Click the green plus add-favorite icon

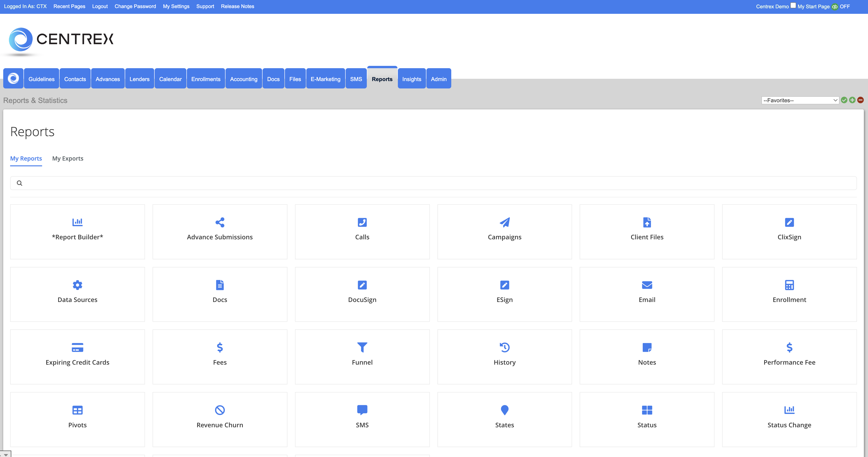pyautogui.click(x=852, y=100)
